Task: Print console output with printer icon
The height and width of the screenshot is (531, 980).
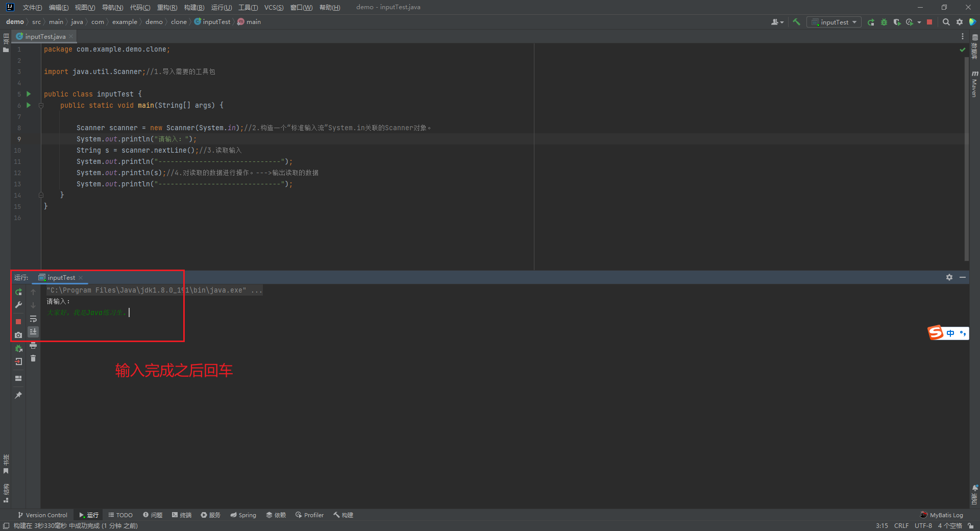Action: pyautogui.click(x=33, y=346)
